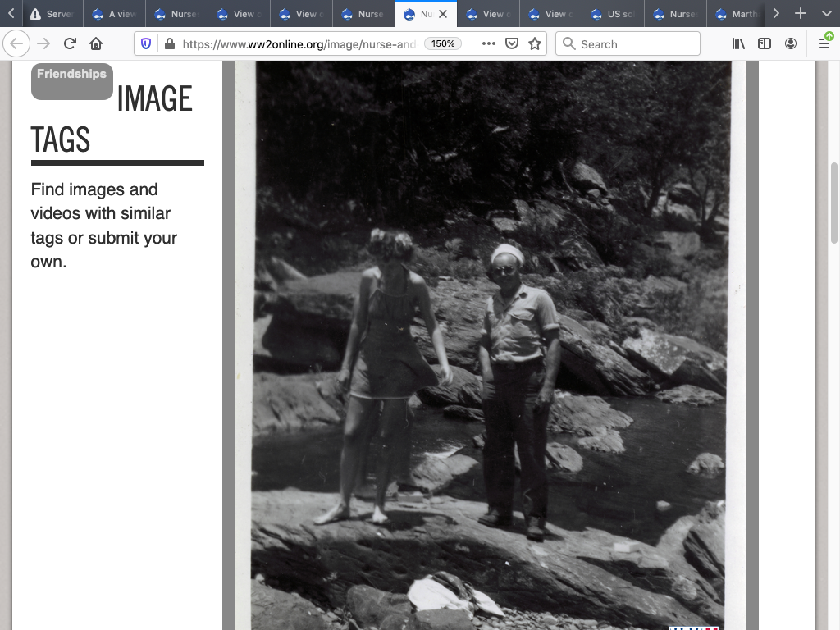This screenshot has width=840, height=630.
Task: Bookmark this page with the star
Action: pos(535,44)
